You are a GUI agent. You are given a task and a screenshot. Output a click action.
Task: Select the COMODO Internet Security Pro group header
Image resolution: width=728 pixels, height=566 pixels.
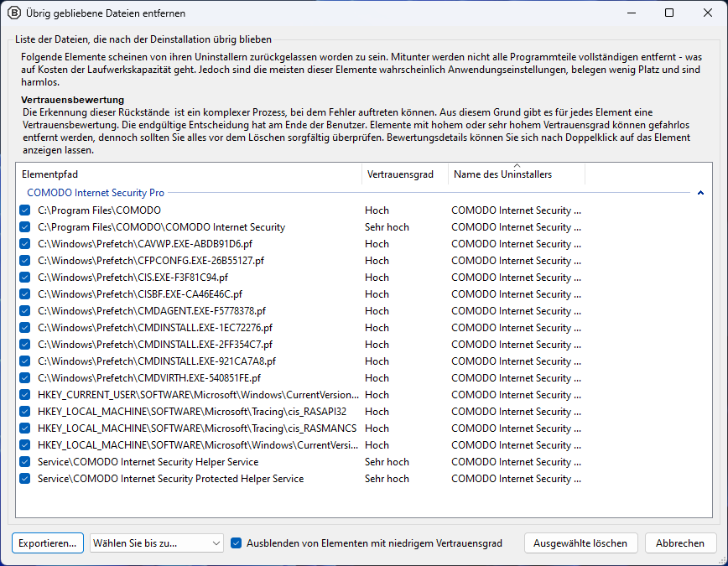(x=96, y=193)
